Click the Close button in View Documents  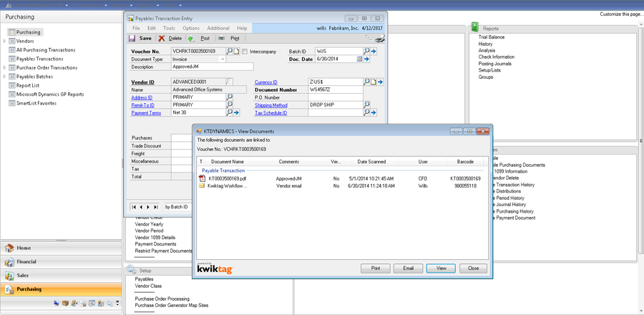(x=473, y=268)
